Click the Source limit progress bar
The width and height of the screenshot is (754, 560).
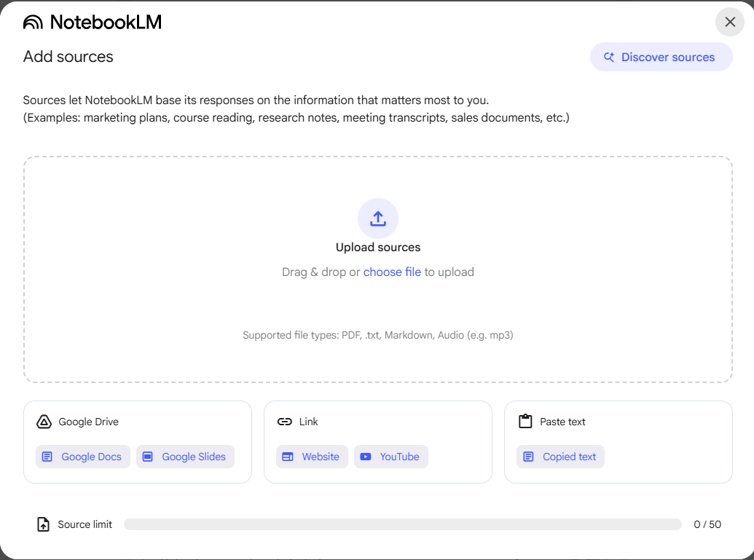(402, 524)
